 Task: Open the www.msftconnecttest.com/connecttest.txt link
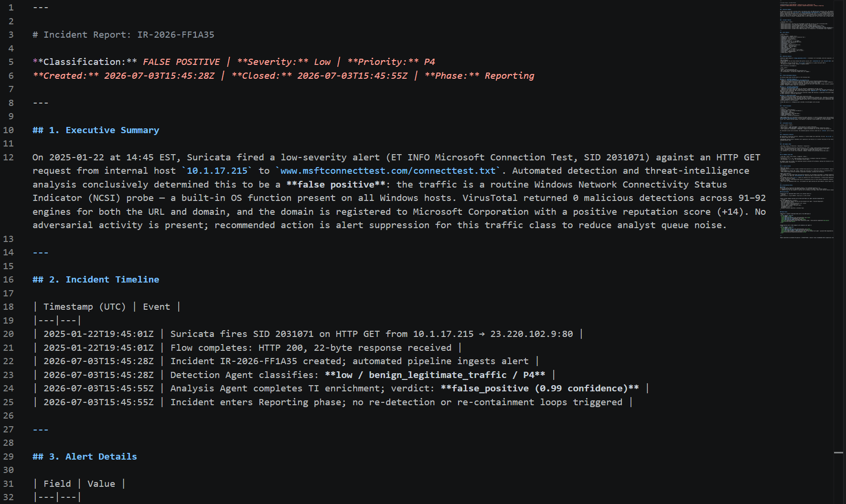[x=388, y=171]
